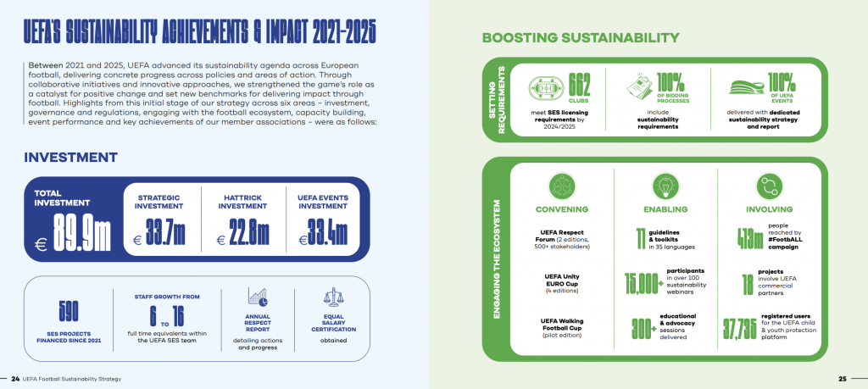The width and height of the screenshot is (868, 389).
Task: Click the Investment section heading
Action: (70, 157)
